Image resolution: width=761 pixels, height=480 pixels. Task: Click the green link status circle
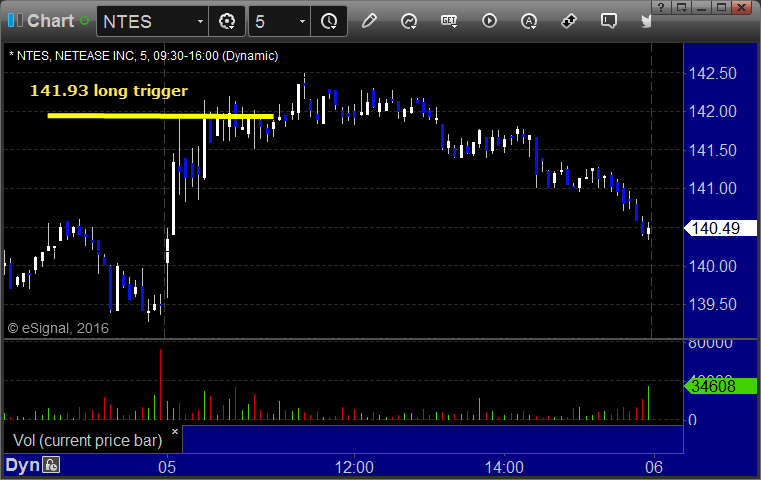[84, 21]
